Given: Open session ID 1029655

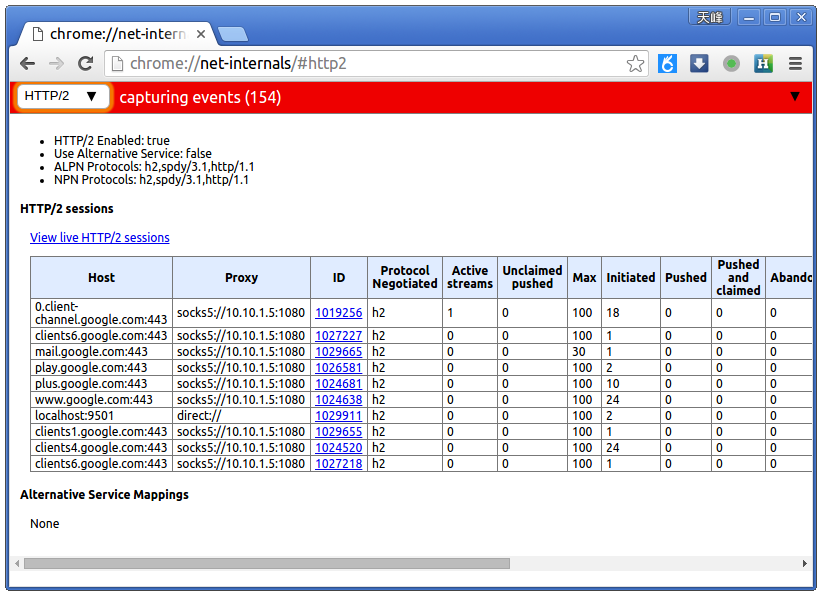Looking at the screenshot, I should click(338, 432).
